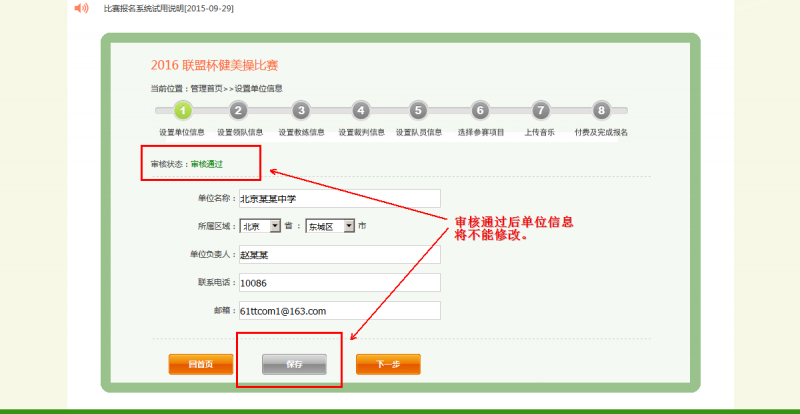Select step 1 circle 设置单位信息
Image resolution: width=800 pixels, height=414 pixels.
coord(181,111)
